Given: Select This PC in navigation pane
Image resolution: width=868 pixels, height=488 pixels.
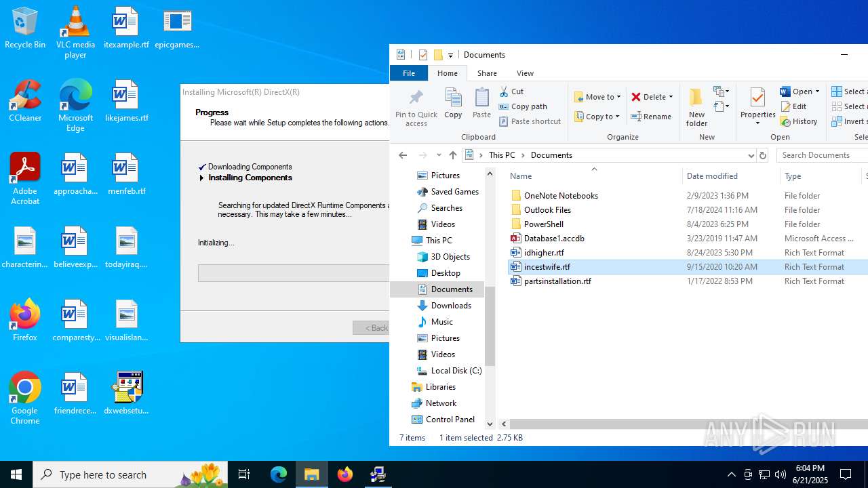Looking at the screenshot, I should 438,240.
